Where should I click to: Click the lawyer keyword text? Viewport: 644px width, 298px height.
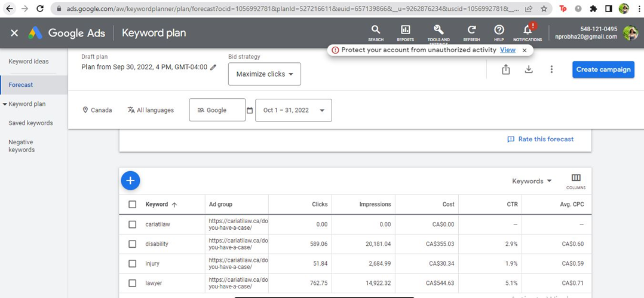tap(154, 283)
